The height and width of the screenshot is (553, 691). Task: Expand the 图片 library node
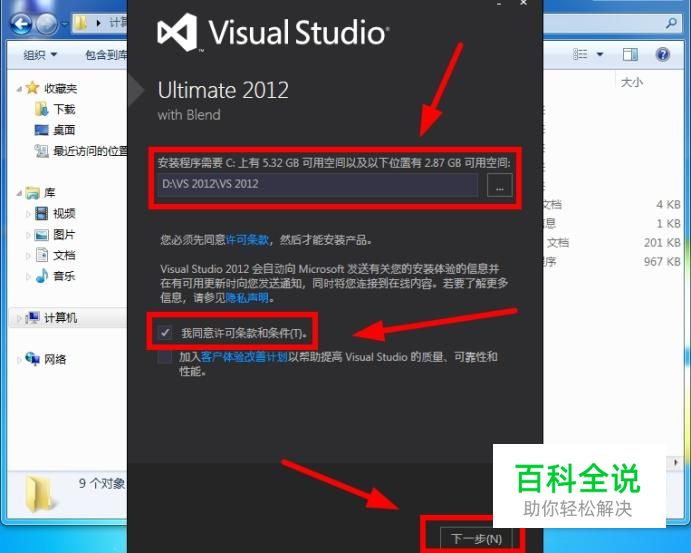(28, 235)
